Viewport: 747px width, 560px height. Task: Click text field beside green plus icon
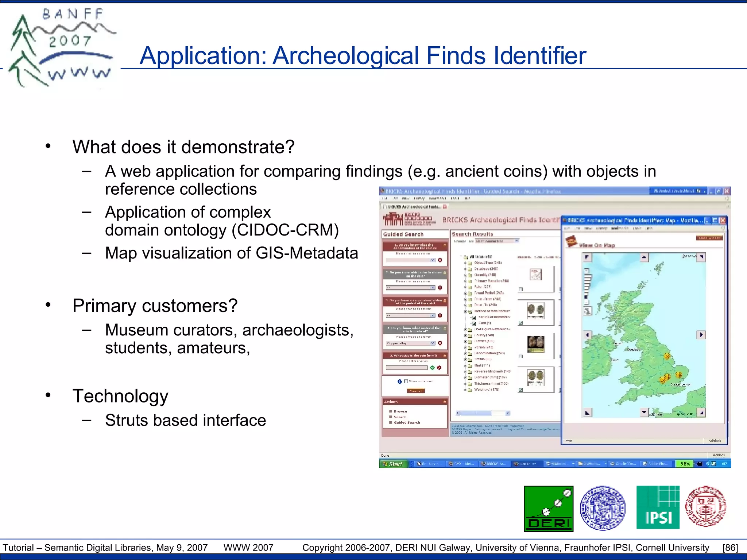click(x=407, y=368)
